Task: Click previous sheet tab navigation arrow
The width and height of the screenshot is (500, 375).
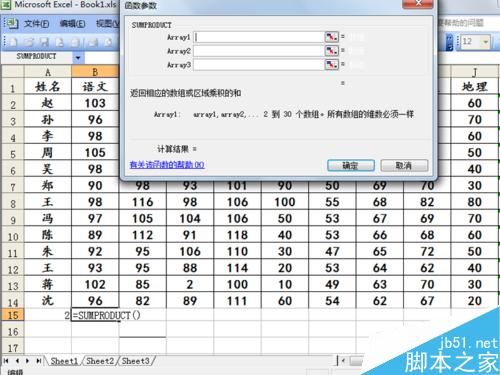Action: (x=17, y=361)
